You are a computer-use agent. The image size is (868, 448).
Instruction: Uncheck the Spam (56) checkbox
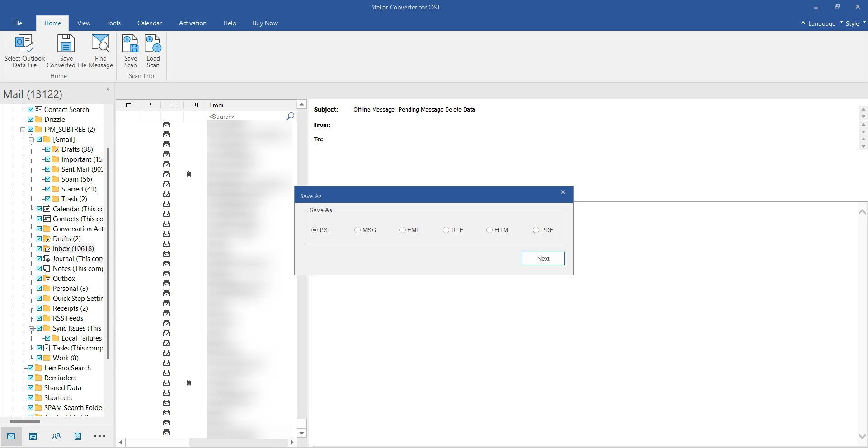(48, 179)
